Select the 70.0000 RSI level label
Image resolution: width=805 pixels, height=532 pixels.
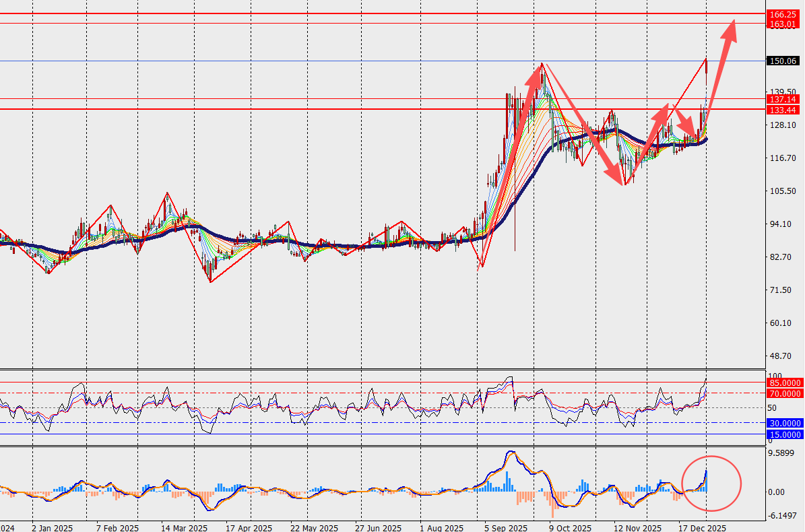[x=785, y=393]
